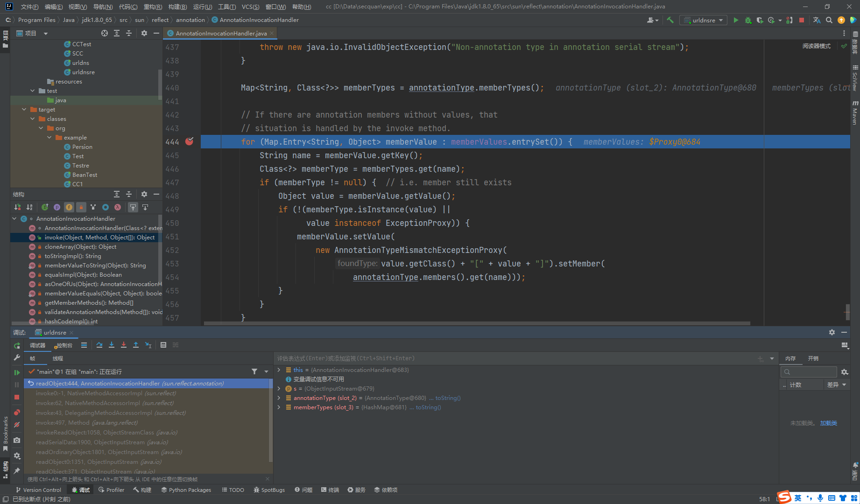The image size is (860, 504).
Task: Run with profiler icon in top toolbar
Action: tap(771, 20)
